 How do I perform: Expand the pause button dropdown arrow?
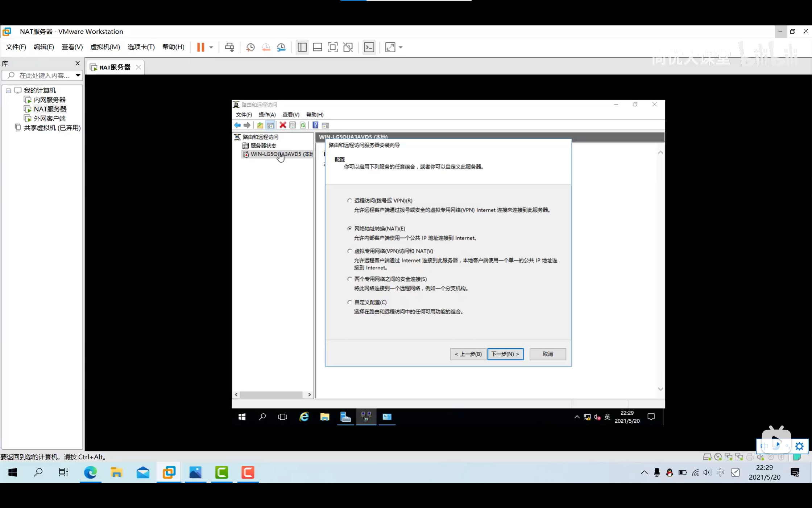(x=211, y=47)
